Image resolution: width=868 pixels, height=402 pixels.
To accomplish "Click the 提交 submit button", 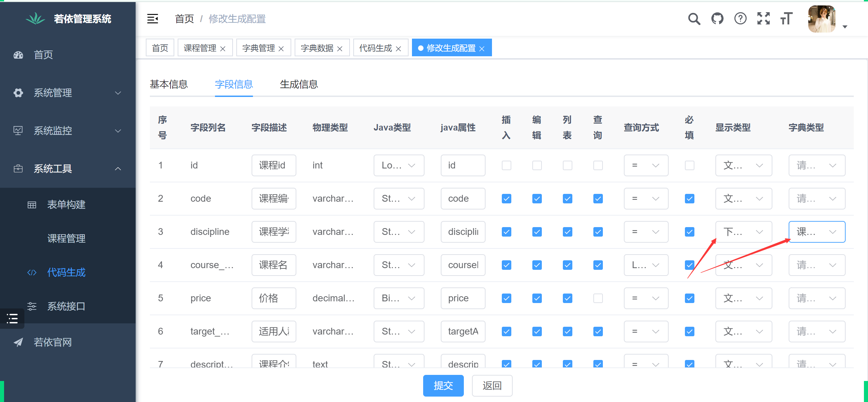I will click(x=443, y=386).
